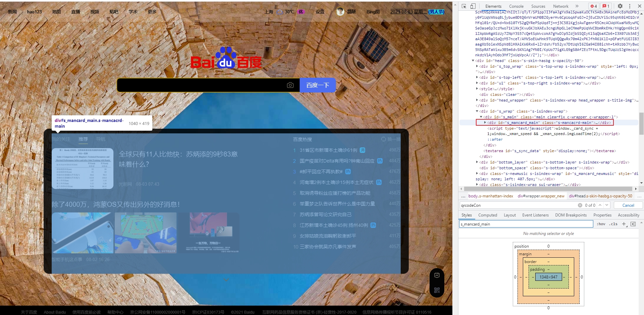Expand the div id="s_top_wrap" node
The image size is (644, 315).
(477, 66)
